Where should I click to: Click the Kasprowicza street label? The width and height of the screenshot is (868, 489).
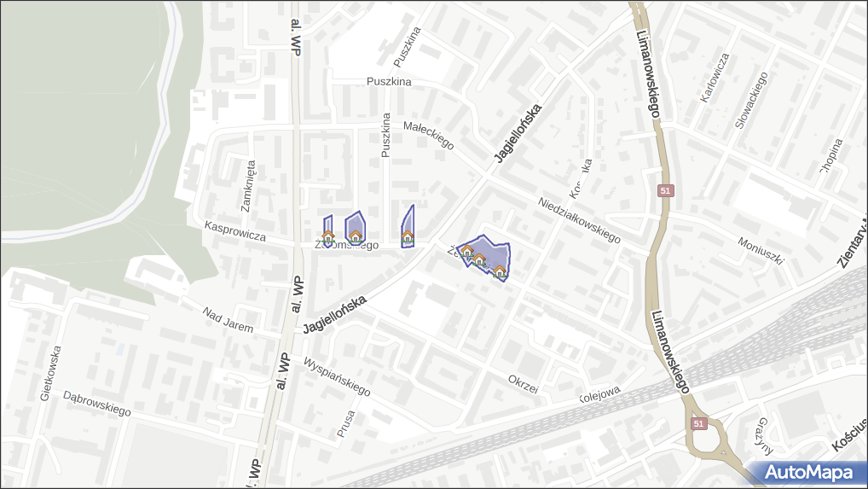point(235,231)
